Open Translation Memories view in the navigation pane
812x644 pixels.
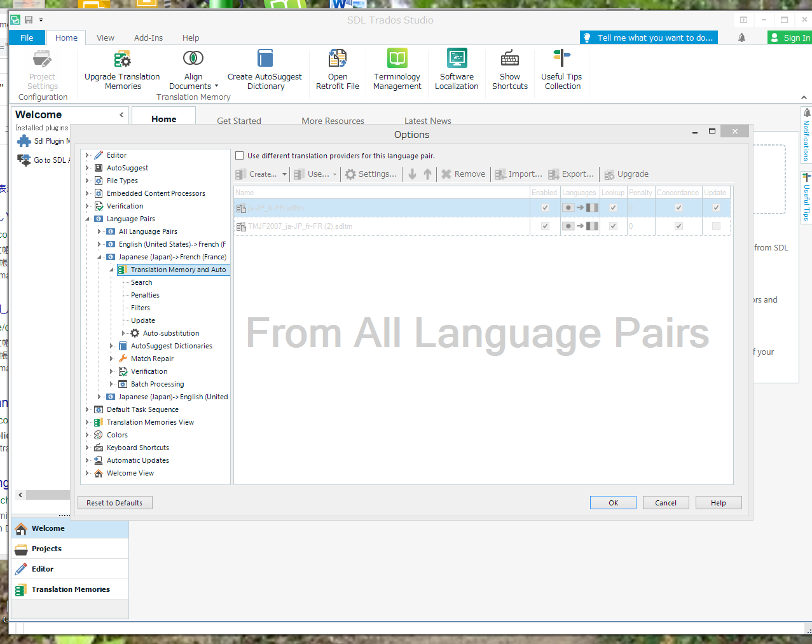click(x=70, y=589)
